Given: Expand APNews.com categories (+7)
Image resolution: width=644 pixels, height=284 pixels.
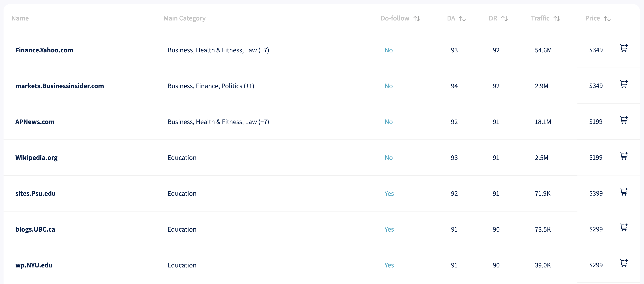Looking at the screenshot, I should pos(264,122).
